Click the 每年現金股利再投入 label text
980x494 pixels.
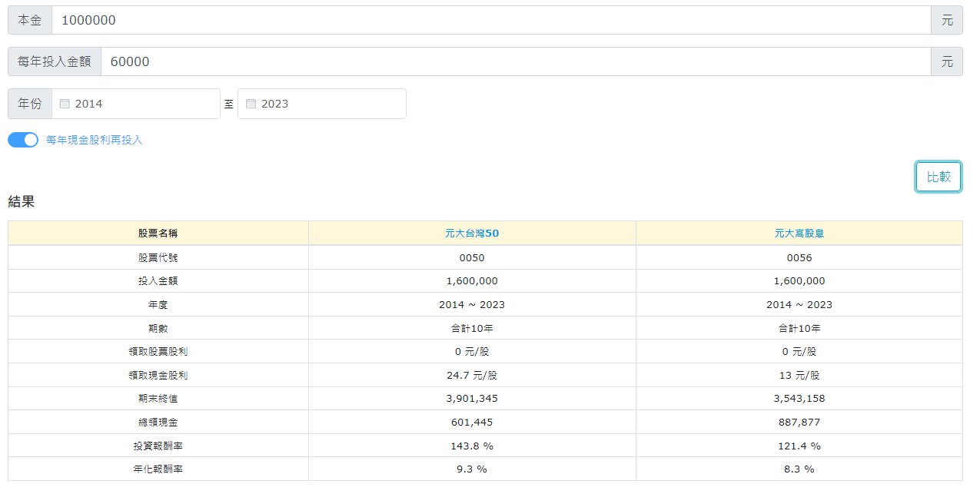click(x=94, y=140)
